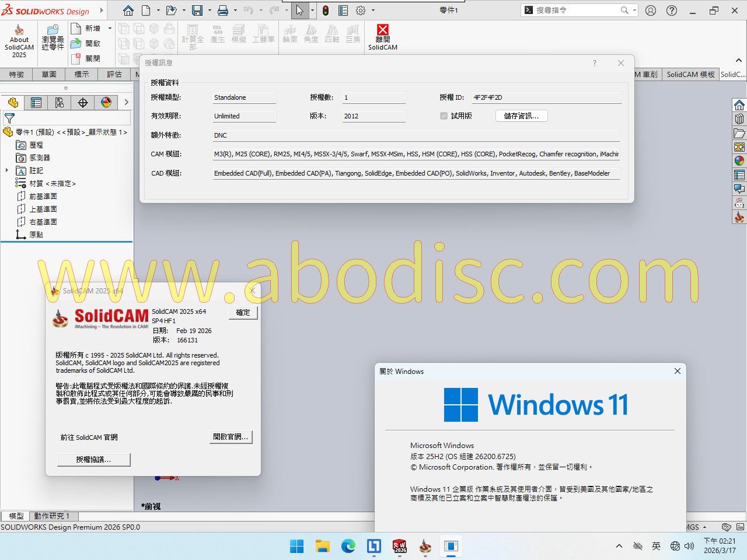Open Microsoft Edge from the taskbar
747x560 pixels.
(348, 547)
